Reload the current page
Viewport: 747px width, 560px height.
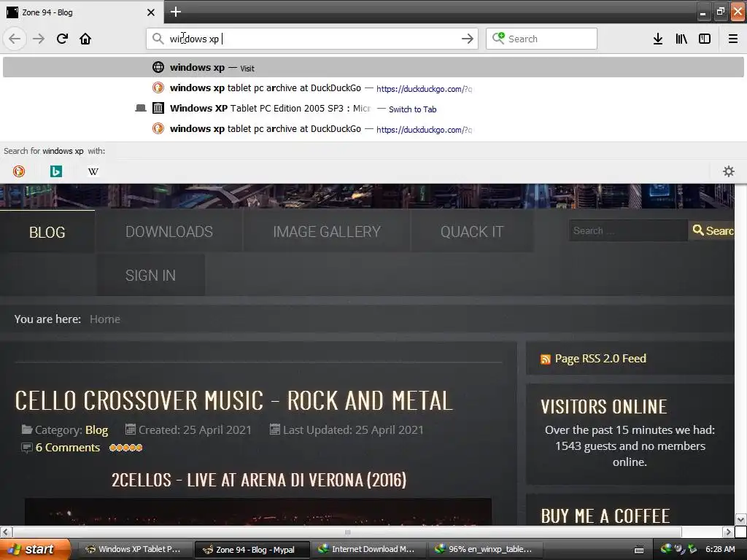coord(62,39)
